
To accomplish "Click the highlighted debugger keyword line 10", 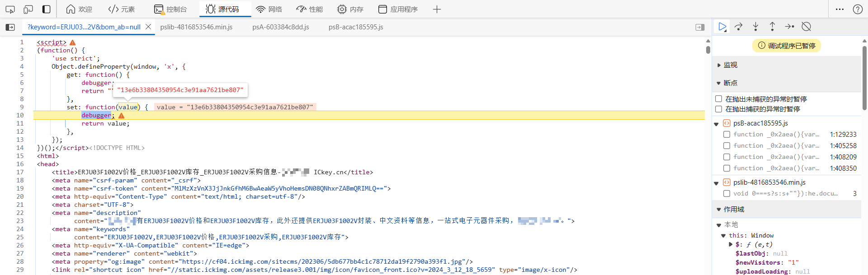I will click(x=96, y=116).
